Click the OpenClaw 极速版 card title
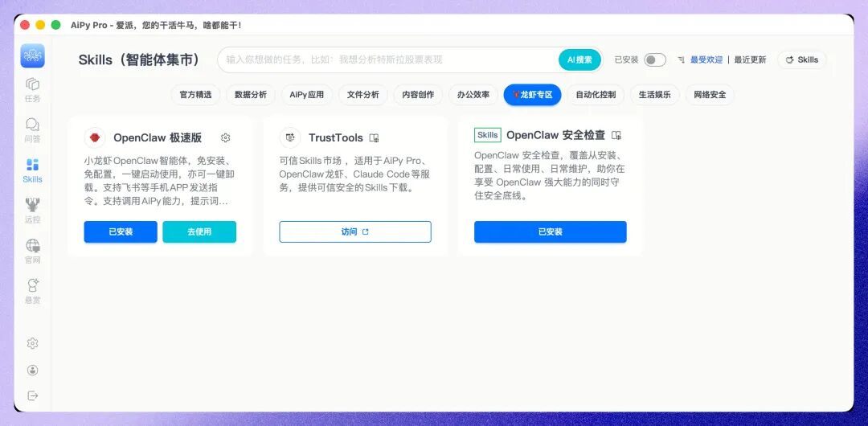The image size is (868, 426). [x=158, y=138]
